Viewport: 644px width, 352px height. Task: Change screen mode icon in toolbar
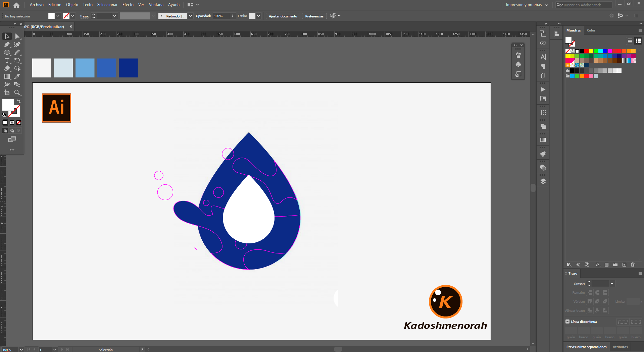coord(12,139)
